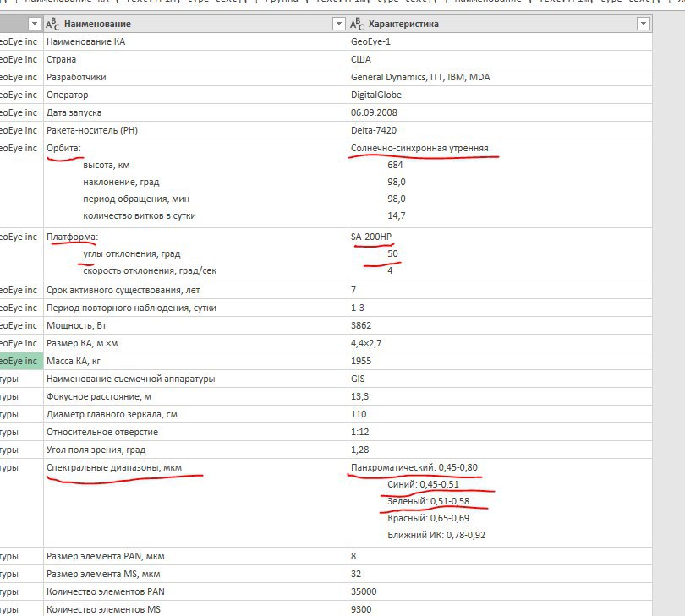Select cell 'Оператор'
The height and width of the screenshot is (616, 685).
(195, 95)
